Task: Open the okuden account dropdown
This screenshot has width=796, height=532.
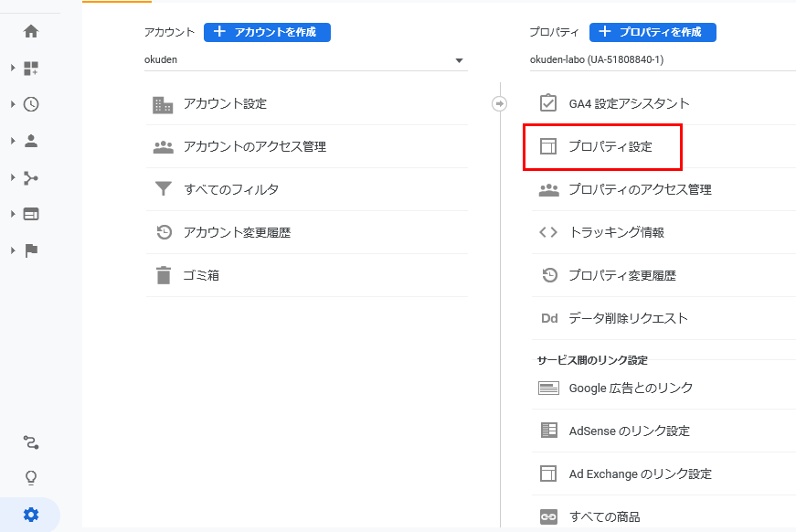Action: [305, 60]
